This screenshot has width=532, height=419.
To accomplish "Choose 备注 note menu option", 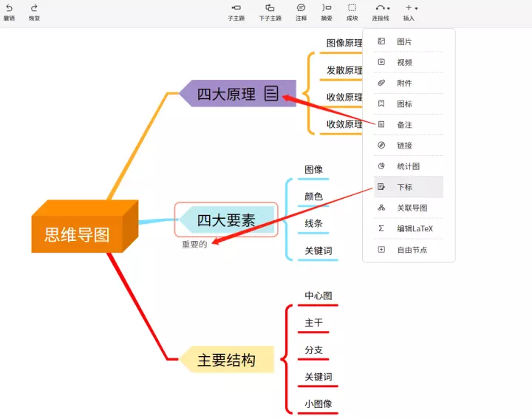I will tap(404, 125).
